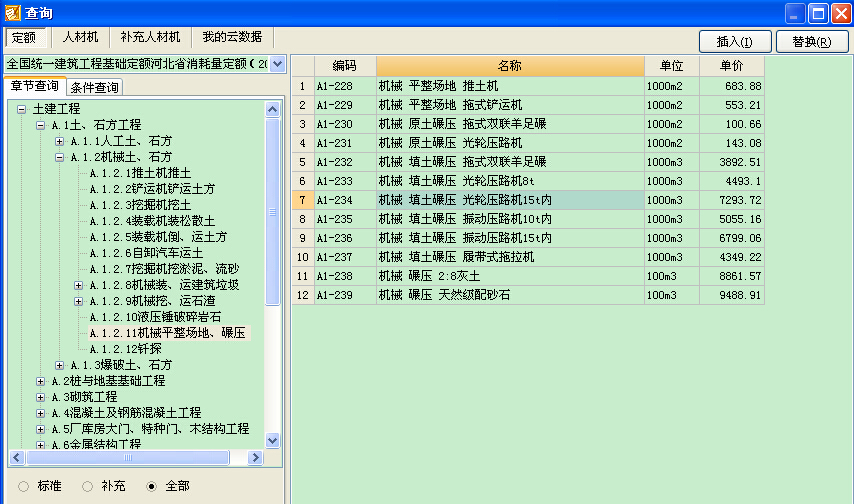Click code cell A1-232
Image resolution: width=854 pixels, height=504 pixels.
coord(345,162)
